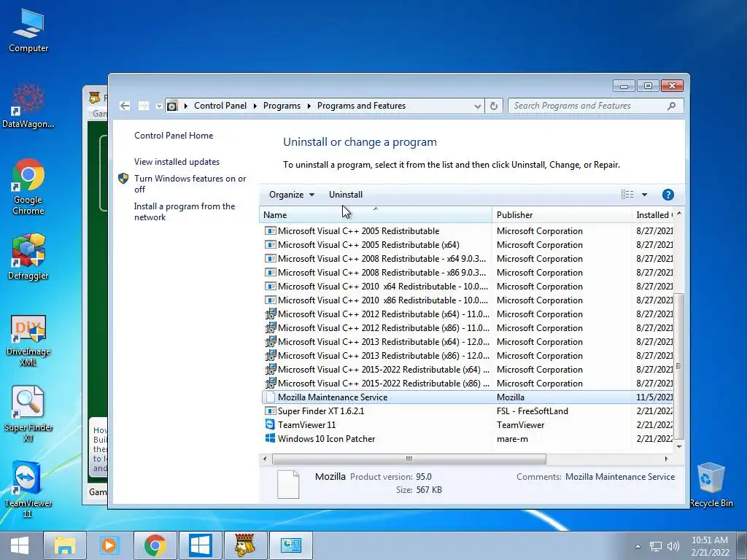Click the list's scroll up arrow
This screenshot has height=560, width=747.
tap(679, 214)
